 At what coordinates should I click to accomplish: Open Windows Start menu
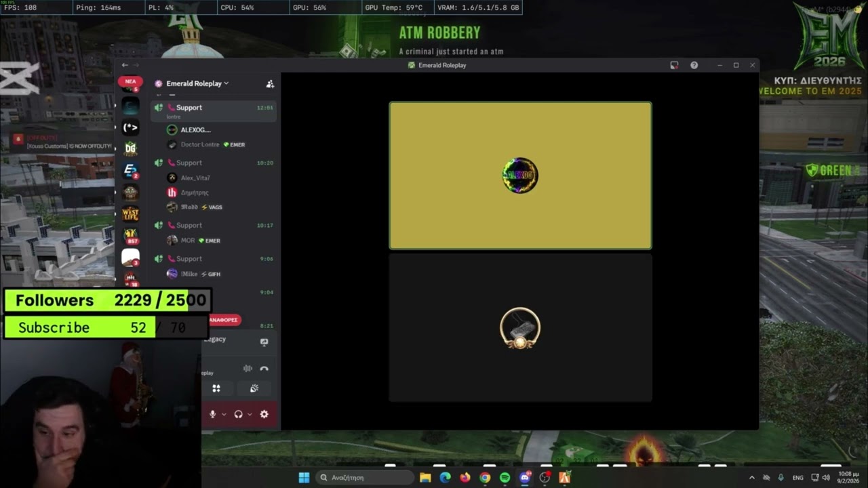(x=304, y=478)
